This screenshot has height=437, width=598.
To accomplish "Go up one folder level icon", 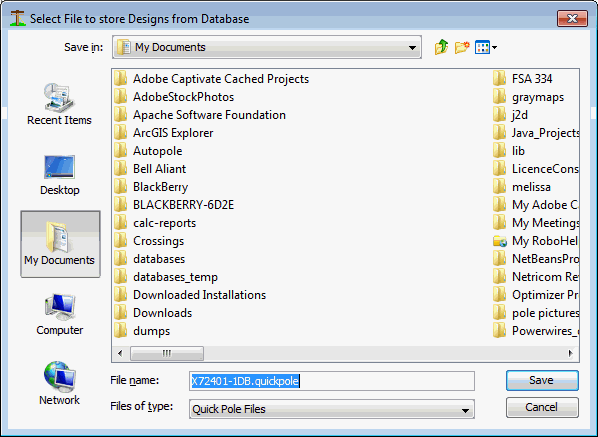I will (x=441, y=47).
